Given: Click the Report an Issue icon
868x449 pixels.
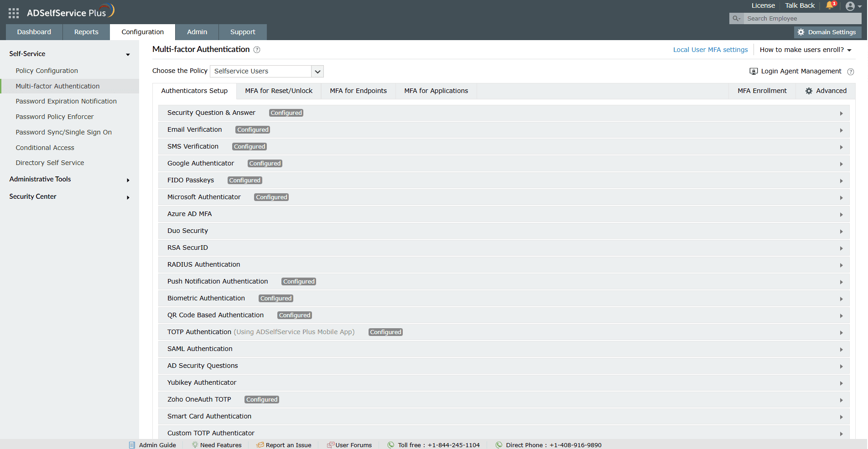Looking at the screenshot, I should pyautogui.click(x=260, y=445).
